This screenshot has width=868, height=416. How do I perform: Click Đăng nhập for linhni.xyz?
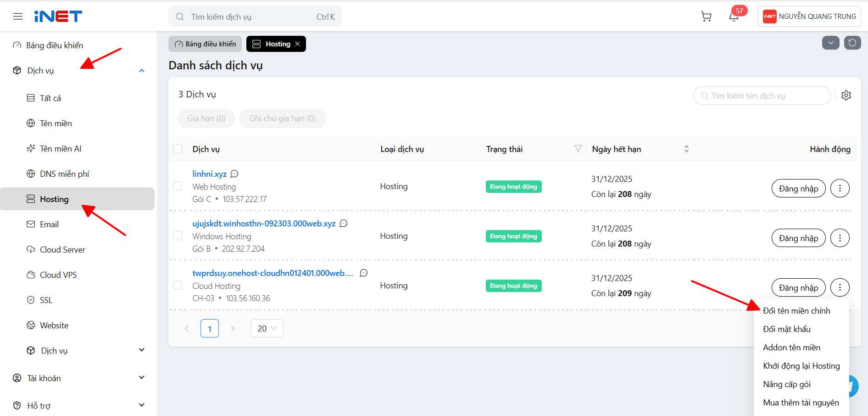tap(799, 188)
